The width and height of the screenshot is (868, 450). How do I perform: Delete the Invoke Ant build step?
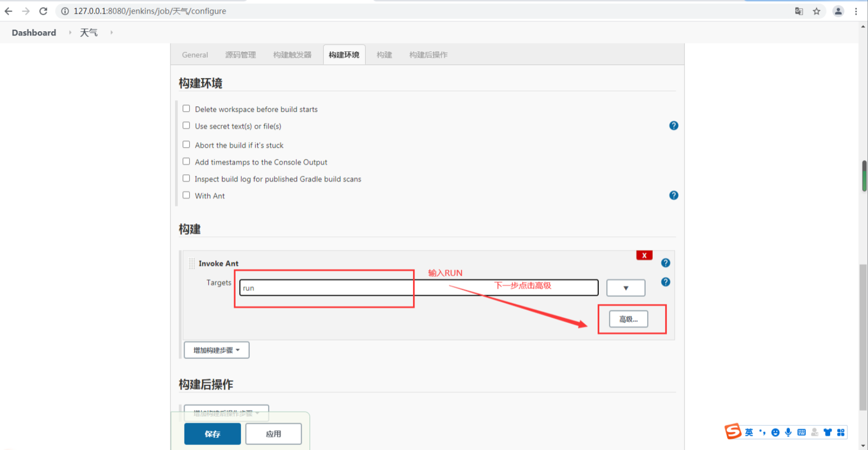tap(645, 255)
